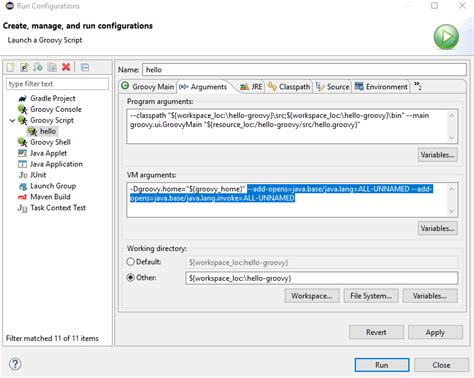Screen dimensions: 474x378
Task: Open the help question mark icon
Action: (x=15, y=364)
